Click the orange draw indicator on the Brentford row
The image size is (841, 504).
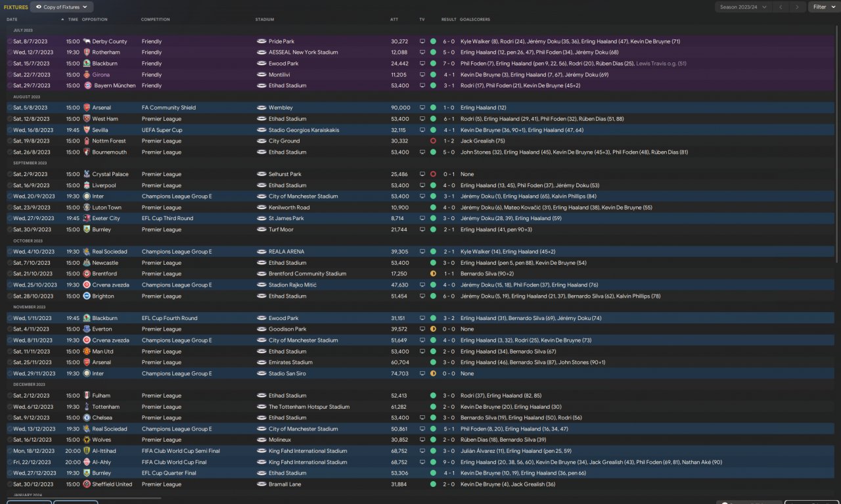(x=433, y=273)
